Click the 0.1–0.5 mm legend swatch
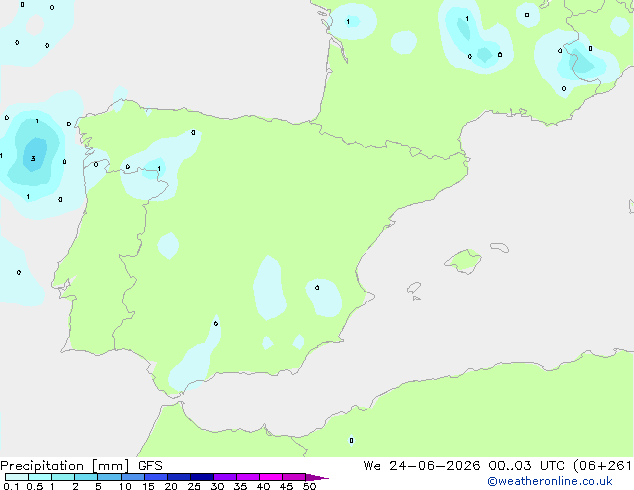634x490 pixels. [x=17, y=477]
